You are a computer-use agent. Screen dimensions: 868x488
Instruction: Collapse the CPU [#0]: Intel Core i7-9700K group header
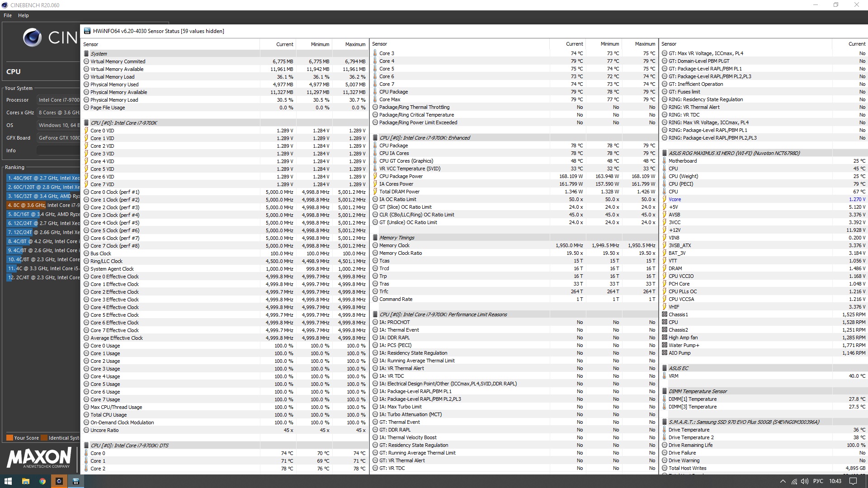tap(123, 123)
